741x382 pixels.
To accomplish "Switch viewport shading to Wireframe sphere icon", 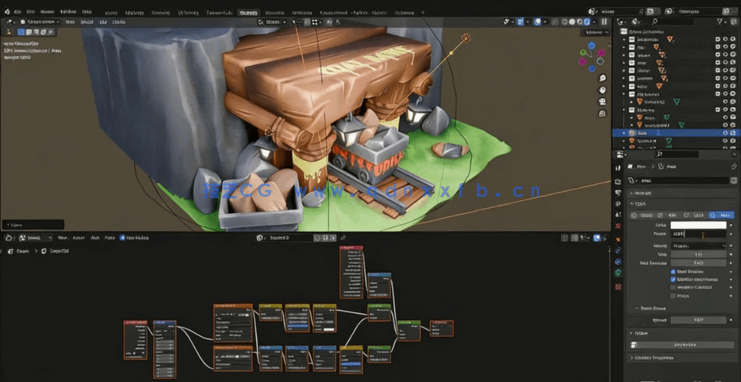I will click(x=565, y=22).
